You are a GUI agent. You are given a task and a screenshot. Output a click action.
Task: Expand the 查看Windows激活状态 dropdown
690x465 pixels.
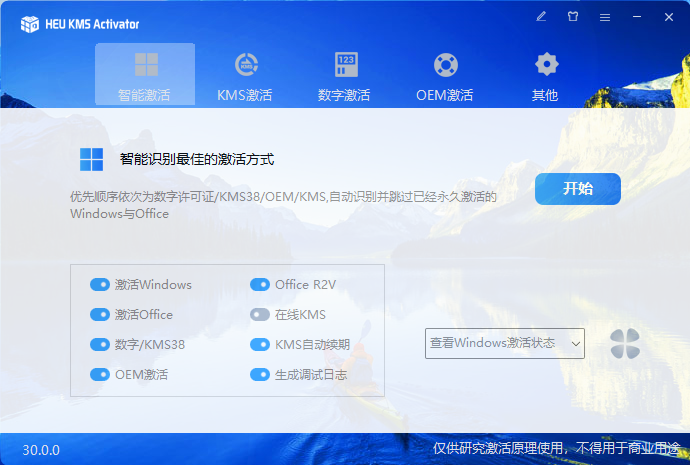[505, 344]
